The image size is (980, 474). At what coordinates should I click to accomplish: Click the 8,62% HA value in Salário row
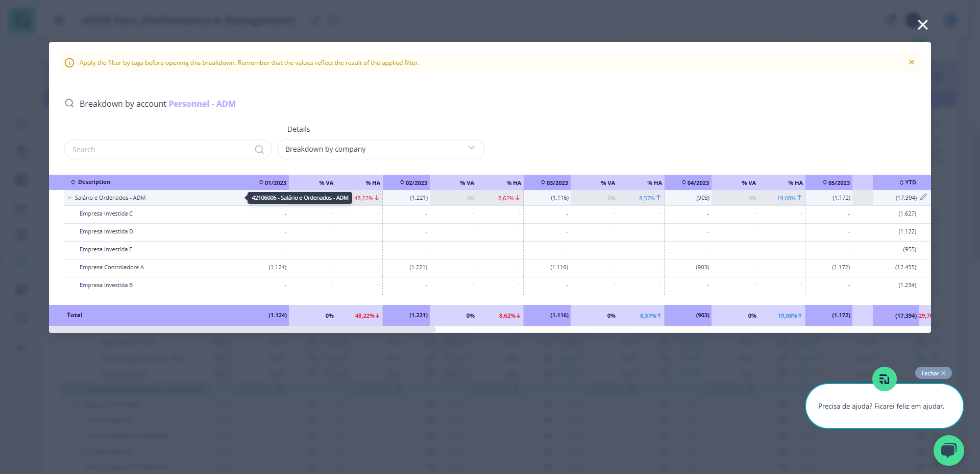click(509, 198)
